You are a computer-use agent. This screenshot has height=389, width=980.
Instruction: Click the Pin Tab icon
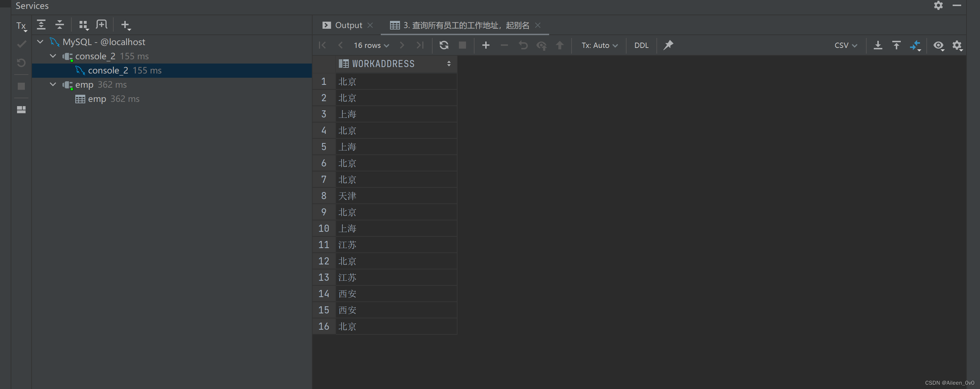coord(668,45)
